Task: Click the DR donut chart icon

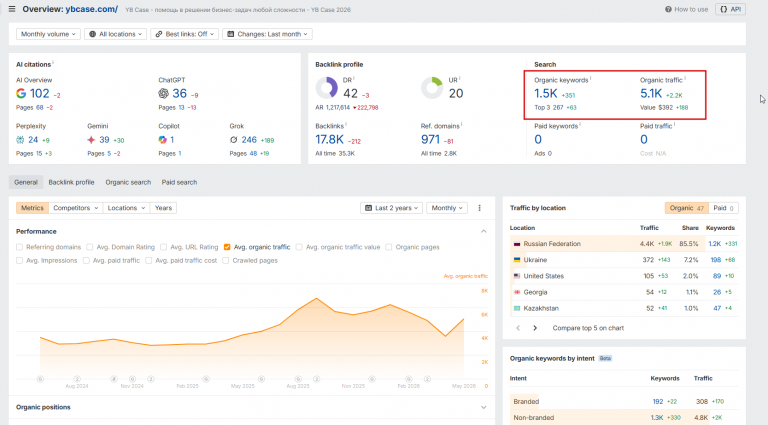Action: coord(326,88)
